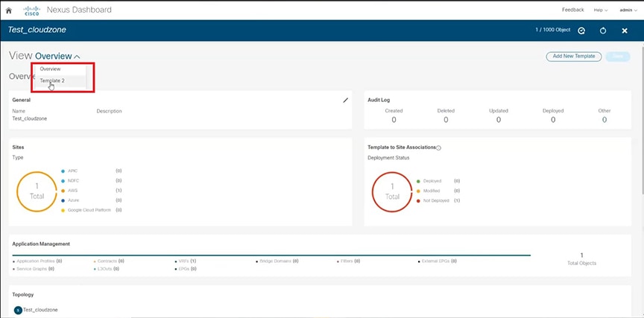Click the Sites total donut chart
Viewport: 644px width, 318px height.
[37, 191]
